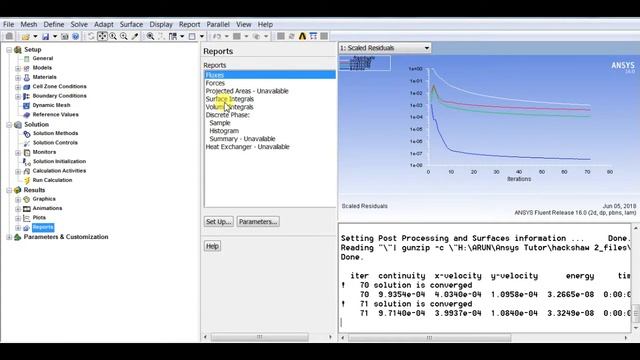Expand the Materials tree node
This screenshot has height=360, width=640.
tap(18, 78)
